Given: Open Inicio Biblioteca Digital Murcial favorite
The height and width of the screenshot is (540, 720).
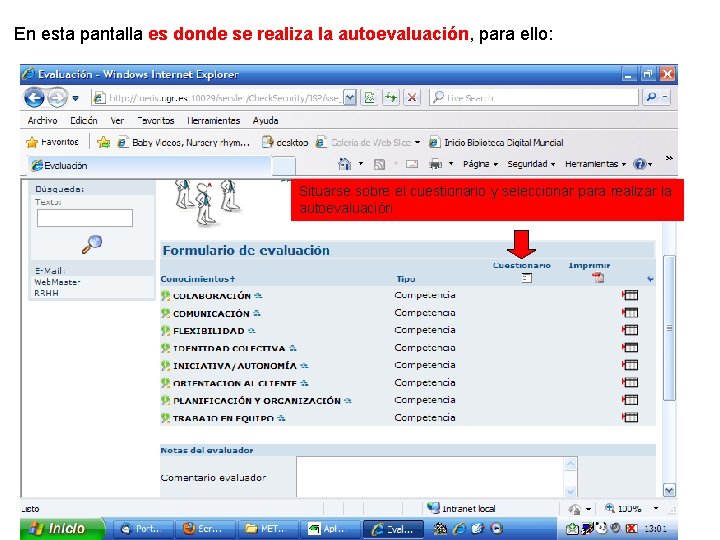Looking at the screenshot, I should pyautogui.click(x=496, y=143).
